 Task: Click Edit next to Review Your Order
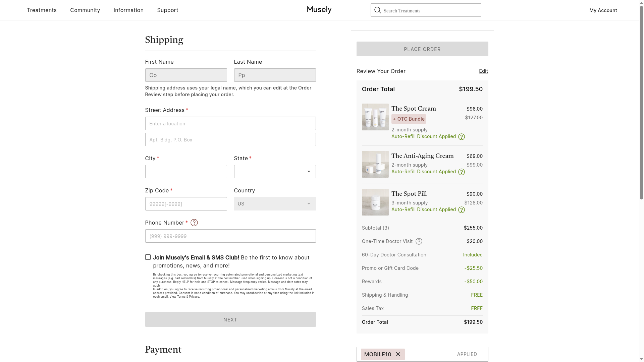pos(483,71)
